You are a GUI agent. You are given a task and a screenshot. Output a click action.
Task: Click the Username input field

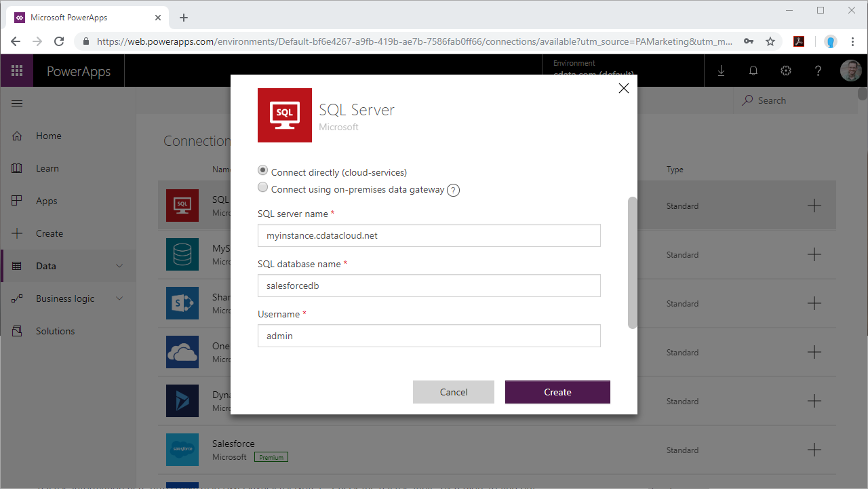[429, 336]
